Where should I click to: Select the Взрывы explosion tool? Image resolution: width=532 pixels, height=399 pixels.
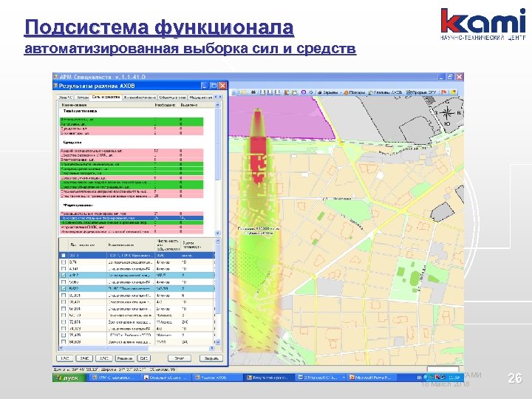[327, 92]
